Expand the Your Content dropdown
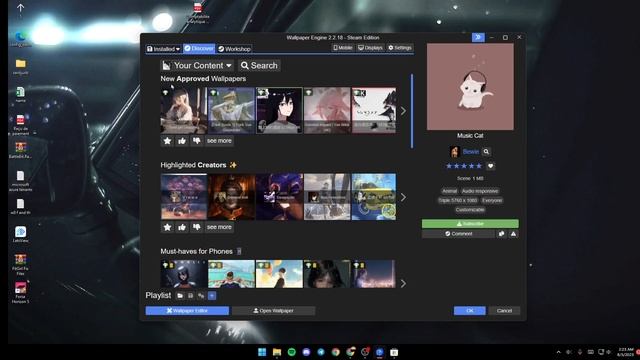The height and width of the screenshot is (360, 640). (198, 65)
